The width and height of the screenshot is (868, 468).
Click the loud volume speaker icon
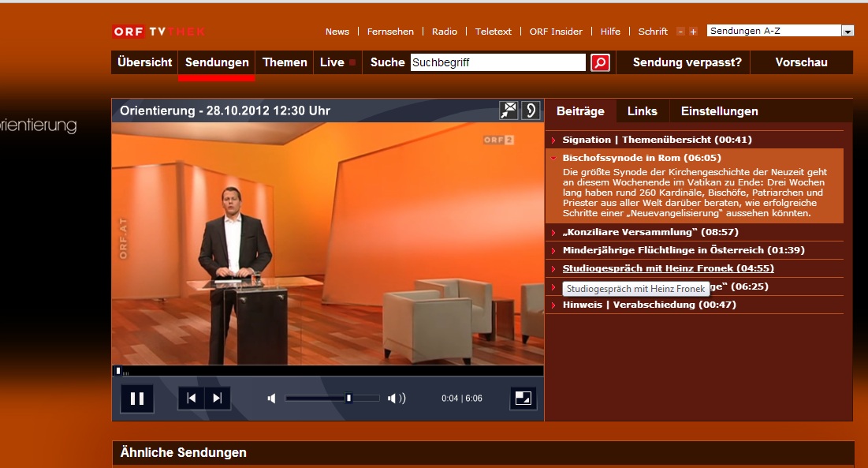pos(397,399)
